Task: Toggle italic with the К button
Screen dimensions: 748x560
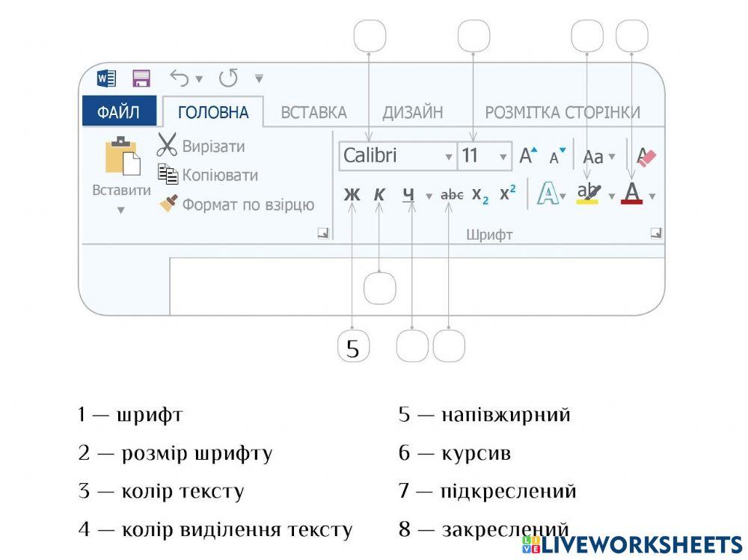Action: (380, 195)
